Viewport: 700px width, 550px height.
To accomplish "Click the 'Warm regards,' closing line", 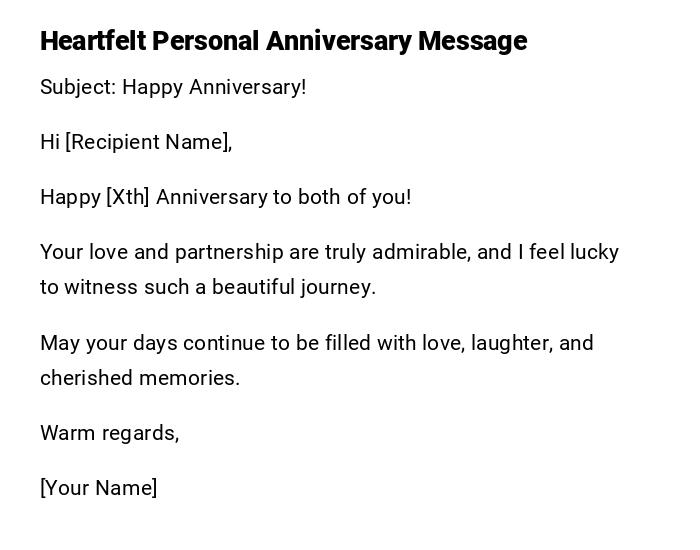I will [110, 433].
